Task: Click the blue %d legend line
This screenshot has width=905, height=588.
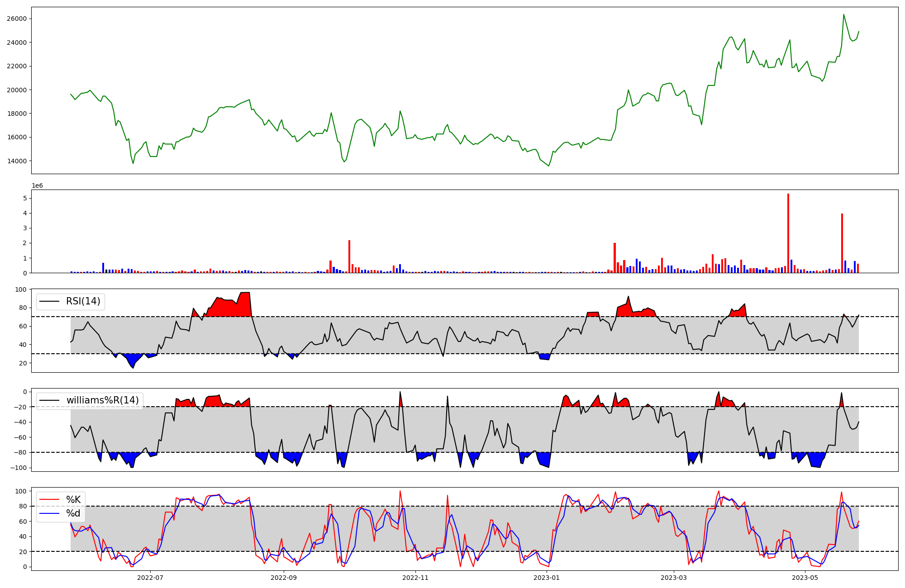Action: point(49,513)
